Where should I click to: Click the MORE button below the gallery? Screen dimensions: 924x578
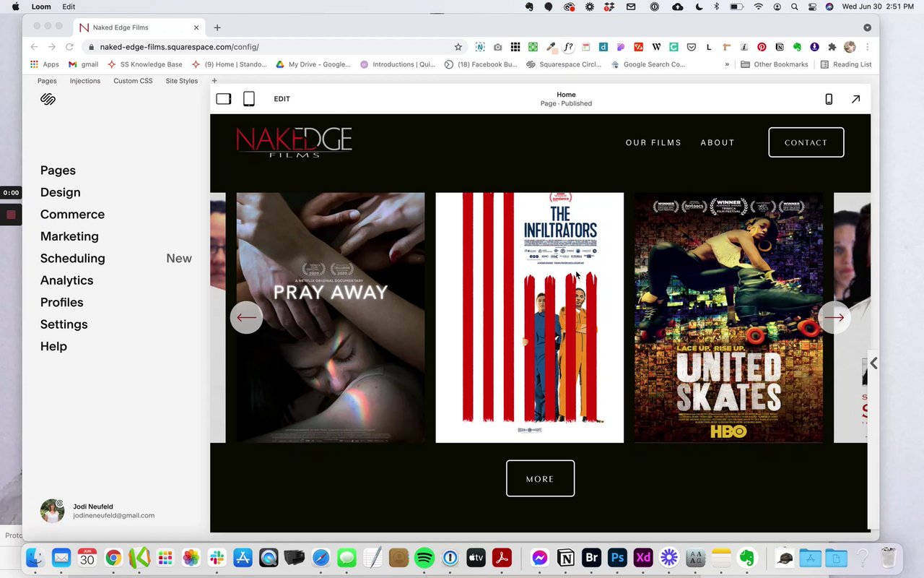click(540, 478)
